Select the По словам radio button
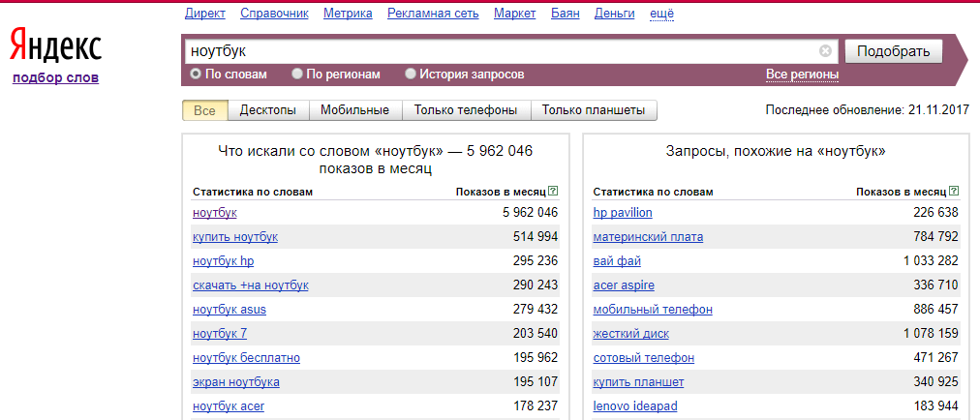980x420 pixels. [x=196, y=75]
